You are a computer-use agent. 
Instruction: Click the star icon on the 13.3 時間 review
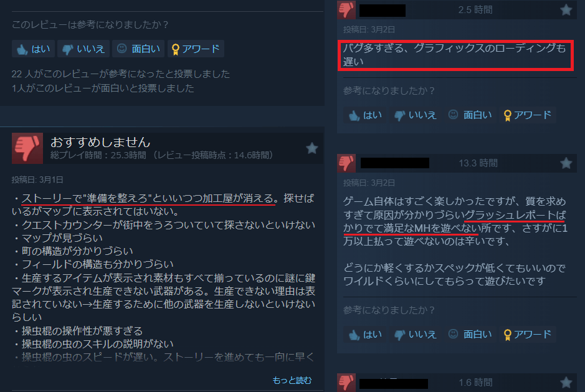click(566, 163)
